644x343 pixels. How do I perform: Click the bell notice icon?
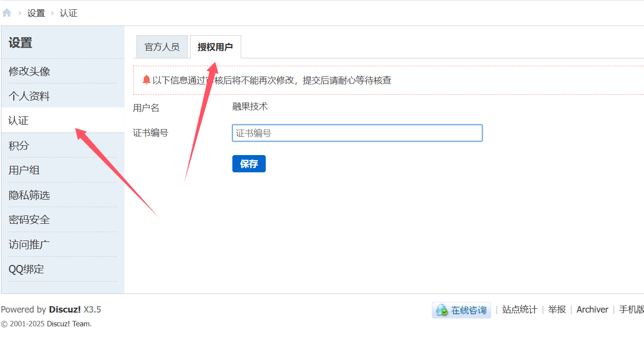coord(146,80)
